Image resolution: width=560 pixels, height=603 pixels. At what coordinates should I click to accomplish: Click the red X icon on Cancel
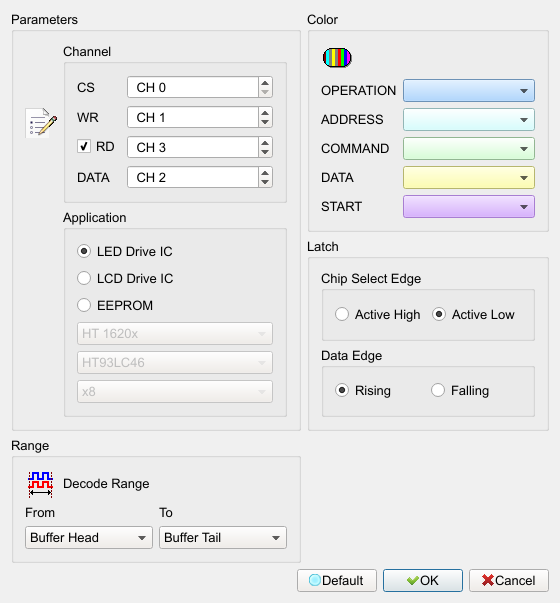pos(488,580)
